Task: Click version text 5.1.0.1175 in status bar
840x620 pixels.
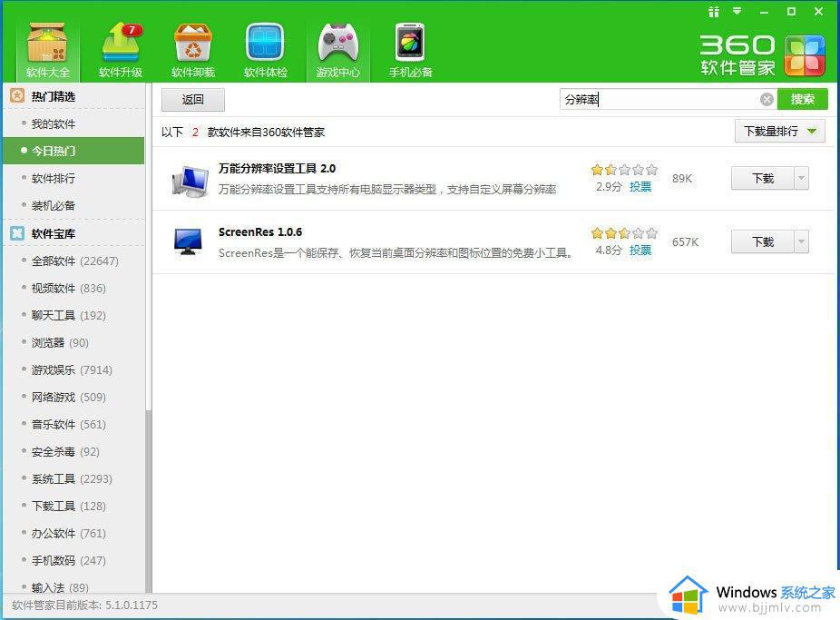Action: tap(132, 605)
